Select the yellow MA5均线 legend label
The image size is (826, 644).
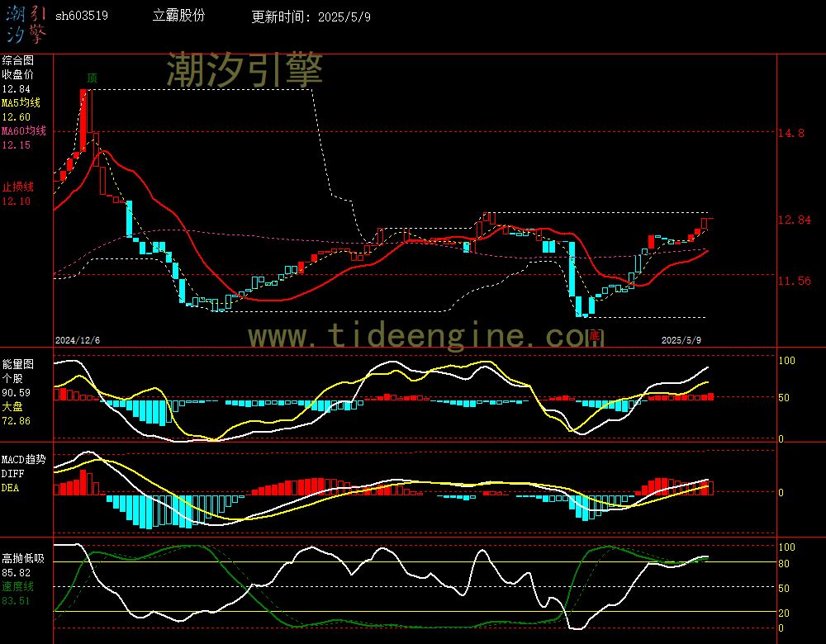tap(21, 102)
